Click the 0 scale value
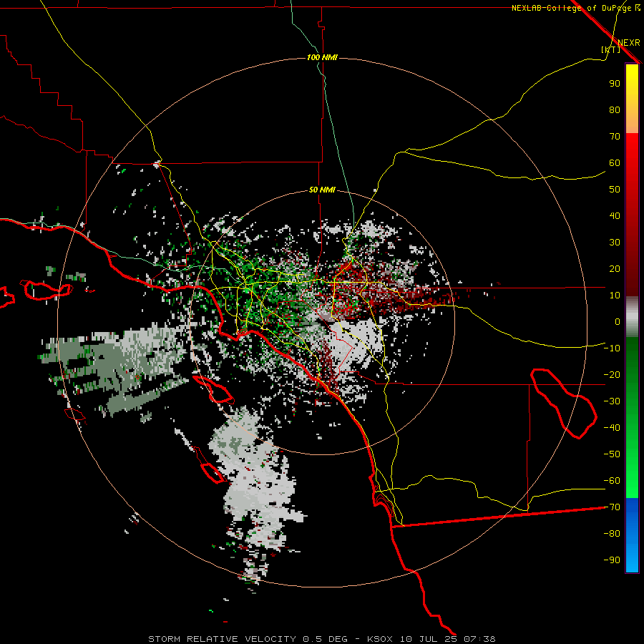The image size is (644, 644). coord(618,321)
